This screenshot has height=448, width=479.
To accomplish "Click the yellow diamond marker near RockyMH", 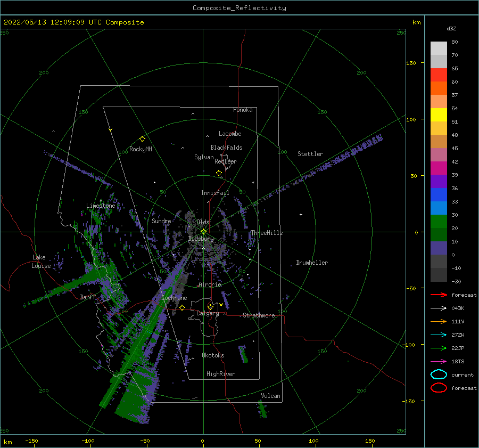I will [142, 139].
